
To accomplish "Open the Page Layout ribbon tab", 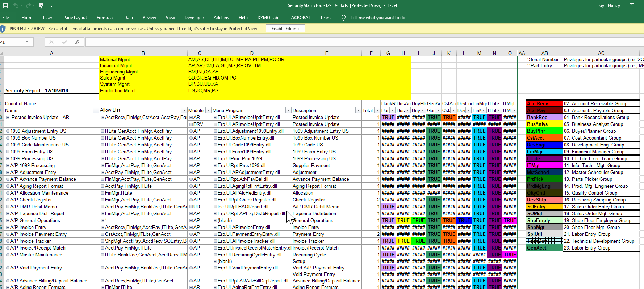I will (x=75, y=17).
